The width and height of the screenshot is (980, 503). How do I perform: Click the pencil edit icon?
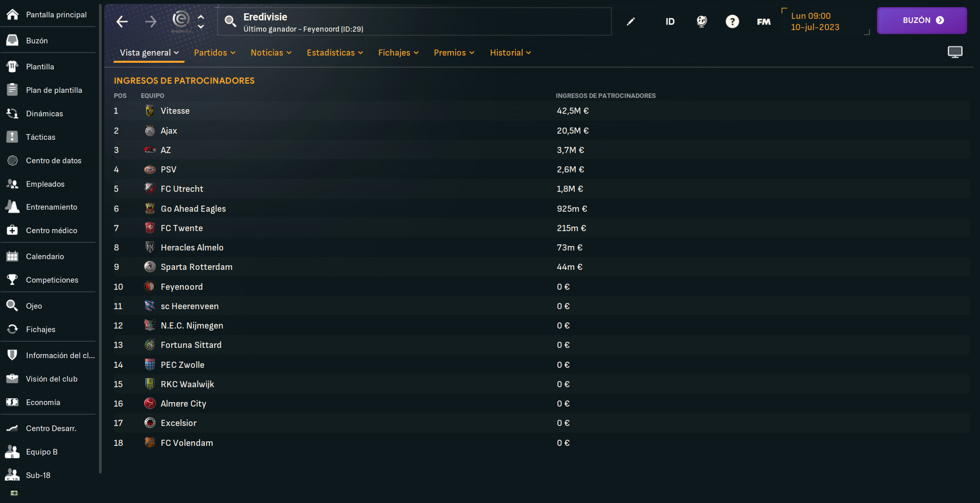(x=631, y=21)
